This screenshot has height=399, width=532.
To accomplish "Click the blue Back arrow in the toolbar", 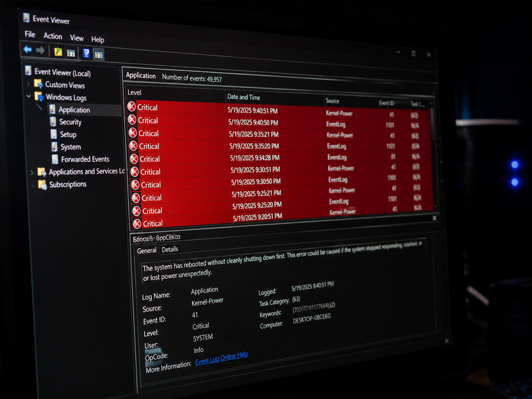I will pyautogui.click(x=27, y=49).
